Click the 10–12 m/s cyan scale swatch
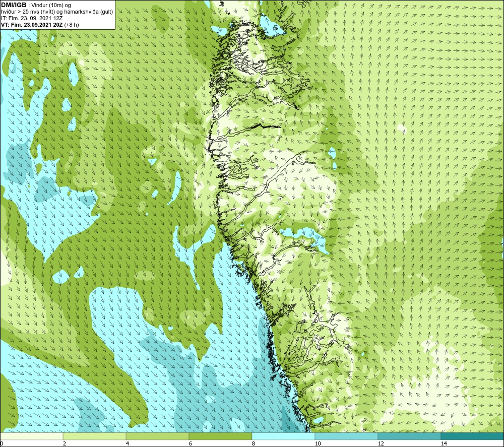Image resolution: width=504 pixels, height=447 pixels. [346, 436]
